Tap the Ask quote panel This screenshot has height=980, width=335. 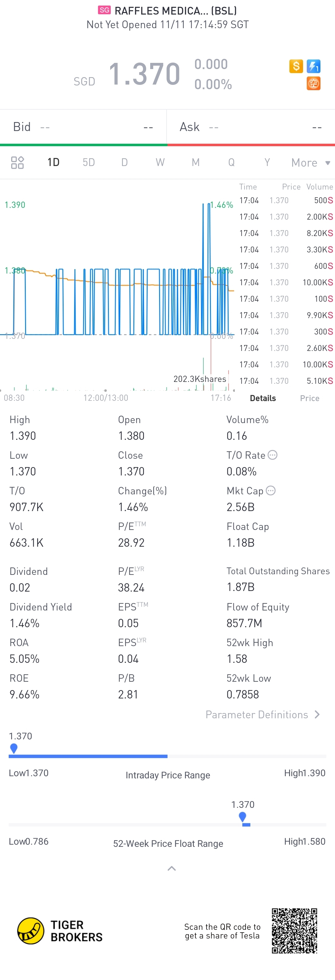(x=251, y=127)
